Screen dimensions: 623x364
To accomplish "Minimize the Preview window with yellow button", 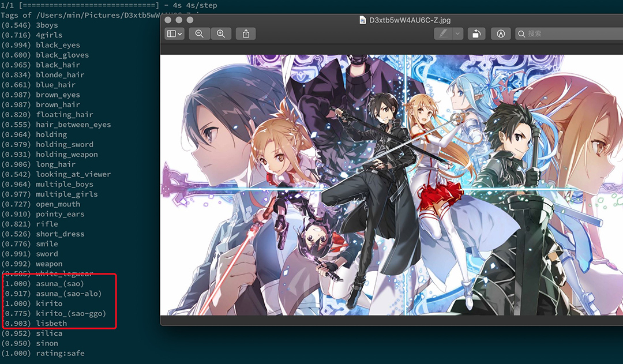I will 179,20.
